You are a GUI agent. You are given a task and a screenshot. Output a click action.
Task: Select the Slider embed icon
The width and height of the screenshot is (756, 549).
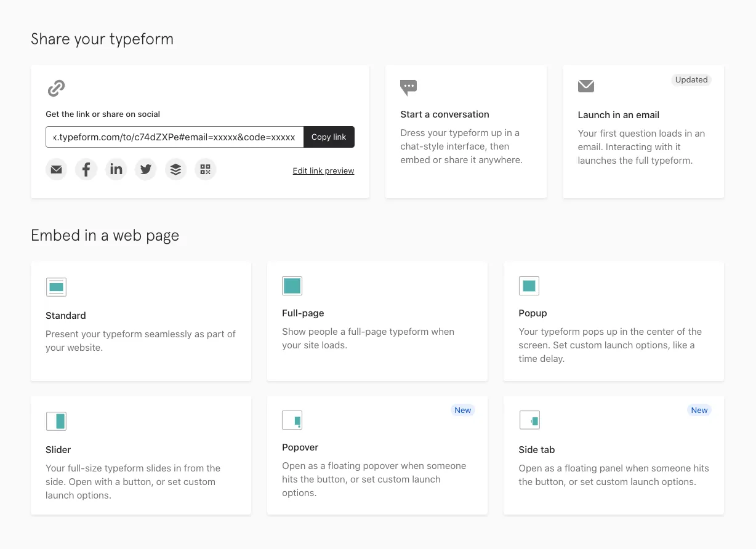56,421
